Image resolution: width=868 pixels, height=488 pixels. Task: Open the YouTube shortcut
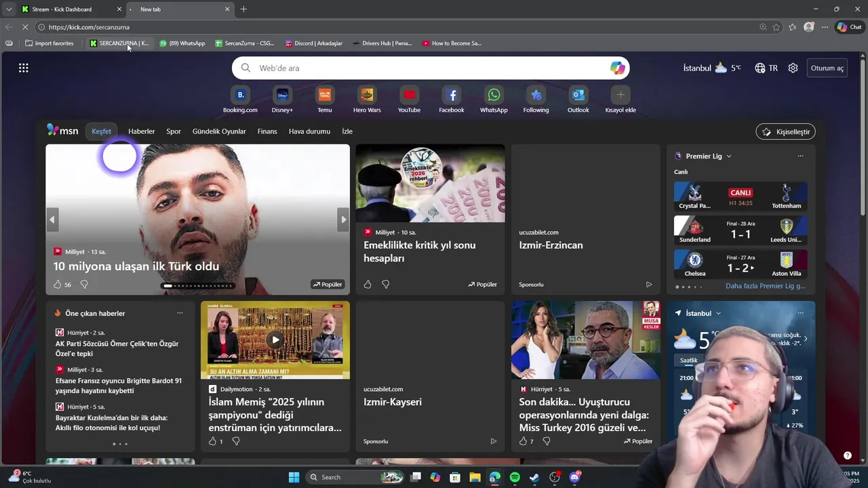tap(409, 99)
